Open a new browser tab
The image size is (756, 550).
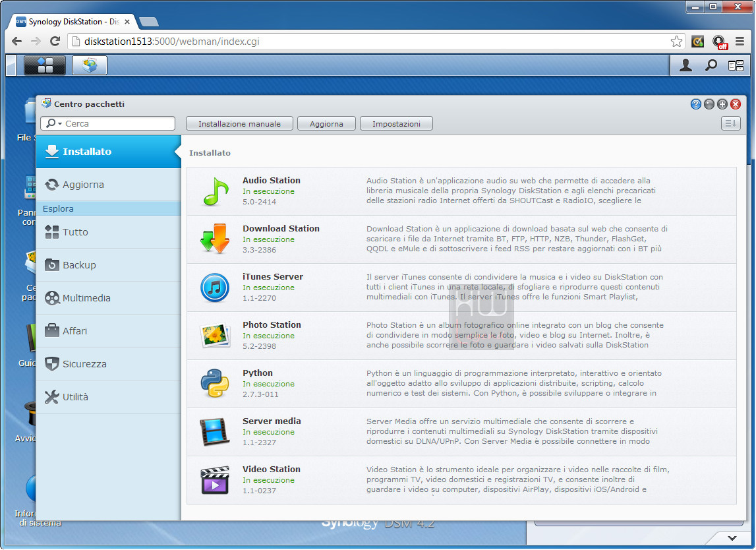pyautogui.click(x=148, y=22)
